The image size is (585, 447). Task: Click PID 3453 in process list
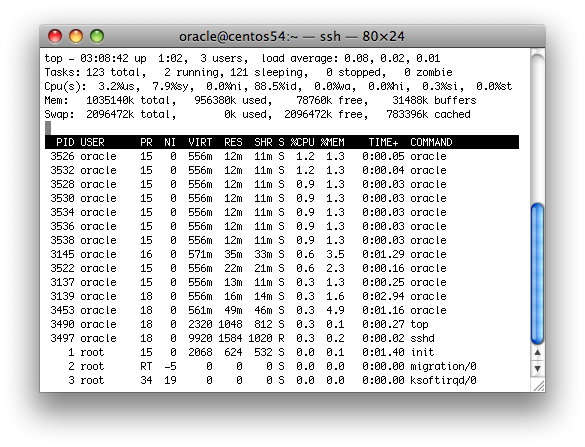click(x=62, y=310)
